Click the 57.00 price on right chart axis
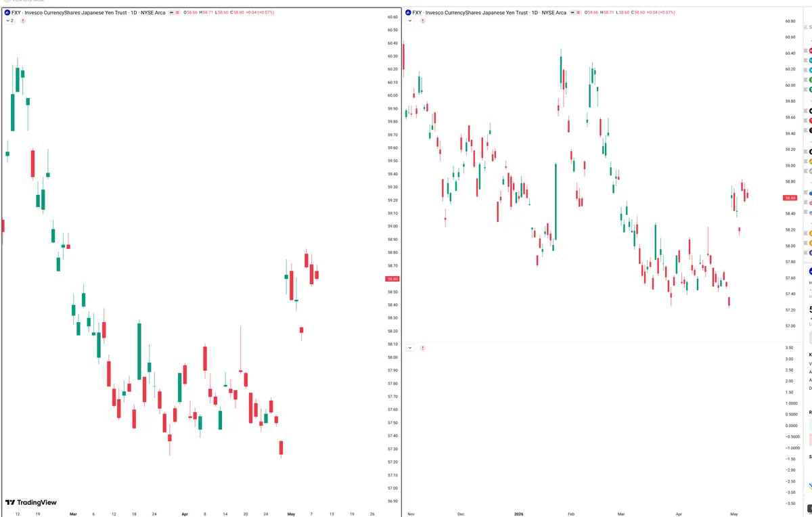This screenshot has width=812, height=517. pyautogui.click(x=790, y=326)
